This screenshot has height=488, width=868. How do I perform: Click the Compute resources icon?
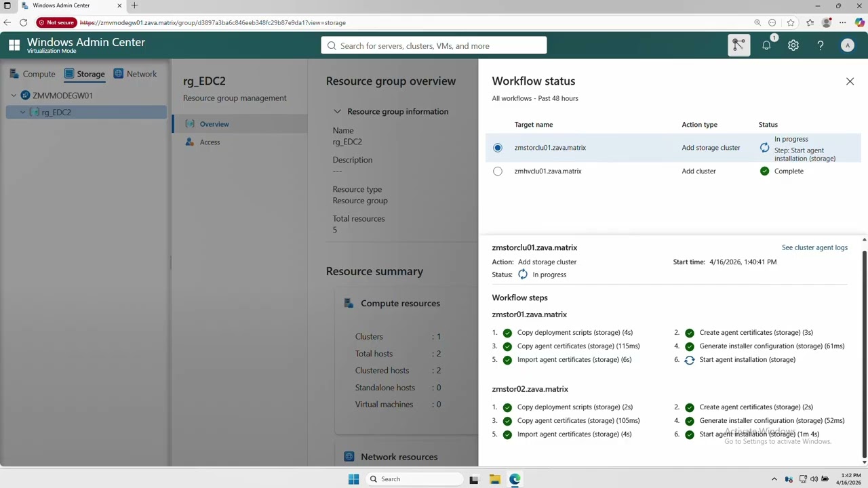click(349, 303)
